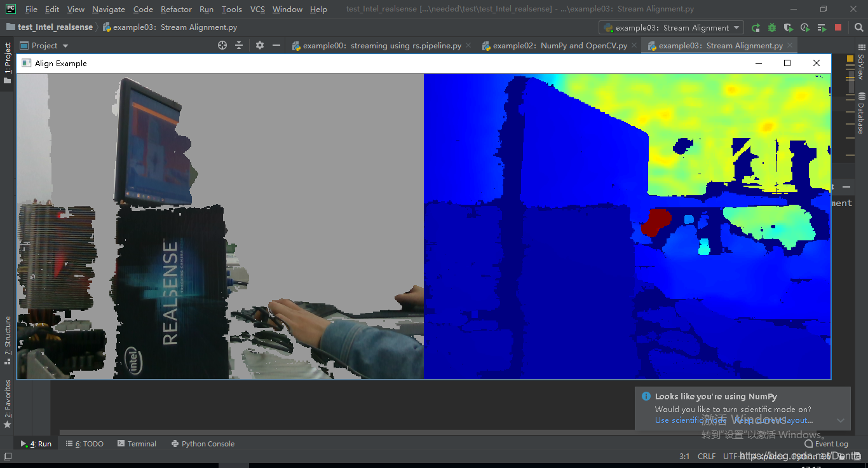Viewport: 868px width, 468px height.
Task: Toggle the Database side panel
Action: click(x=861, y=113)
